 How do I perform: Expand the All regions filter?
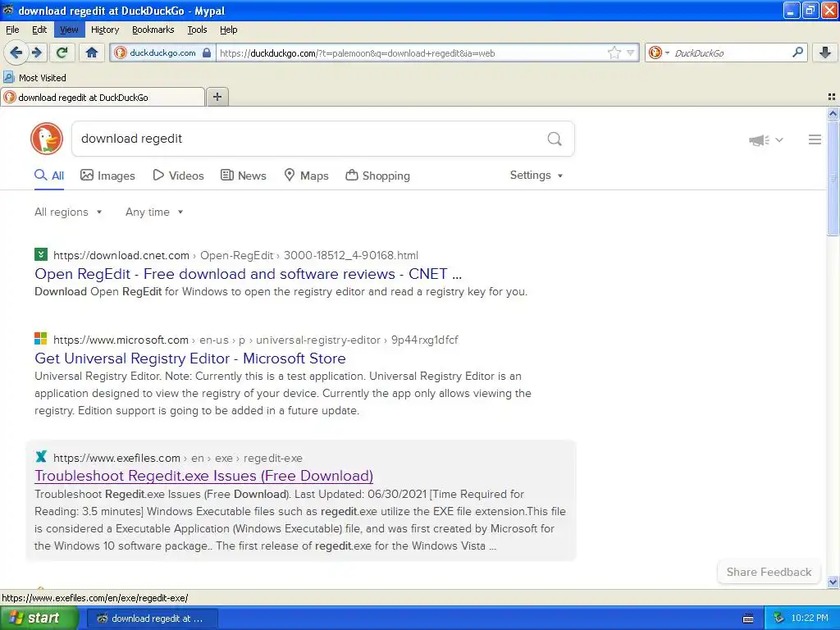(68, 212)
